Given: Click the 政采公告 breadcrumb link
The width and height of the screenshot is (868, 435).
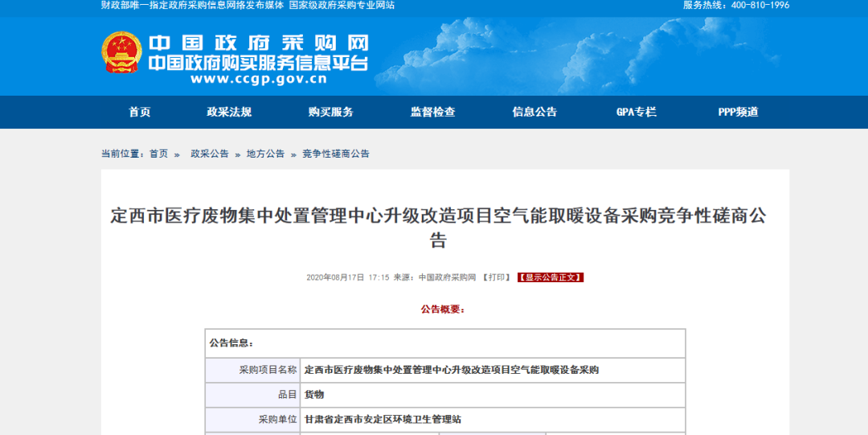Looking at the screenshot, I should [x=210, y=154].
